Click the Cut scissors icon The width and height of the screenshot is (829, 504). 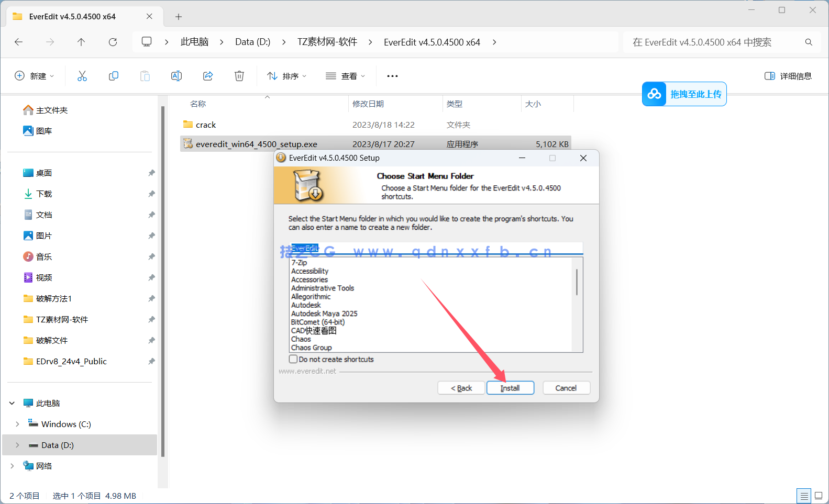click(82, 76)
